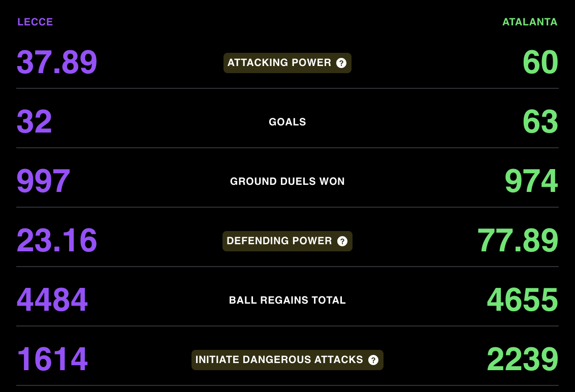The width and height of the screenshot is (575, 392).
Task: Select the GOALS stat label
Action: 287,122
